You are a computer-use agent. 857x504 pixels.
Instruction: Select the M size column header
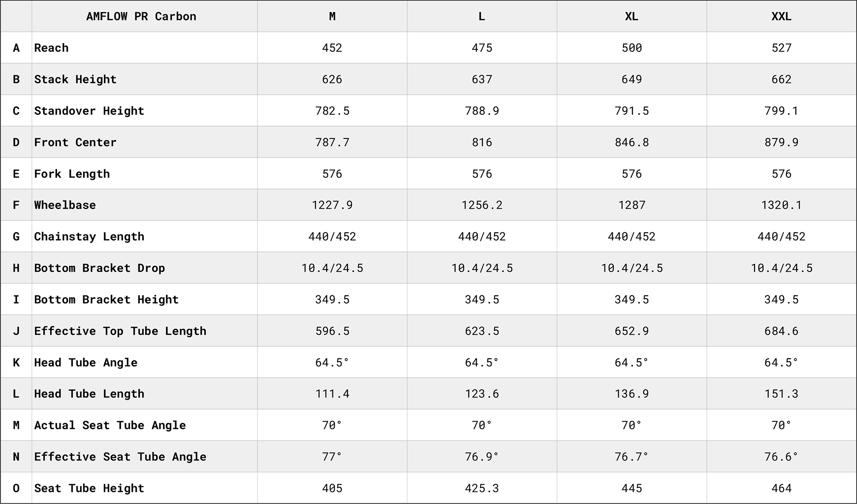[x=332, y=16]
